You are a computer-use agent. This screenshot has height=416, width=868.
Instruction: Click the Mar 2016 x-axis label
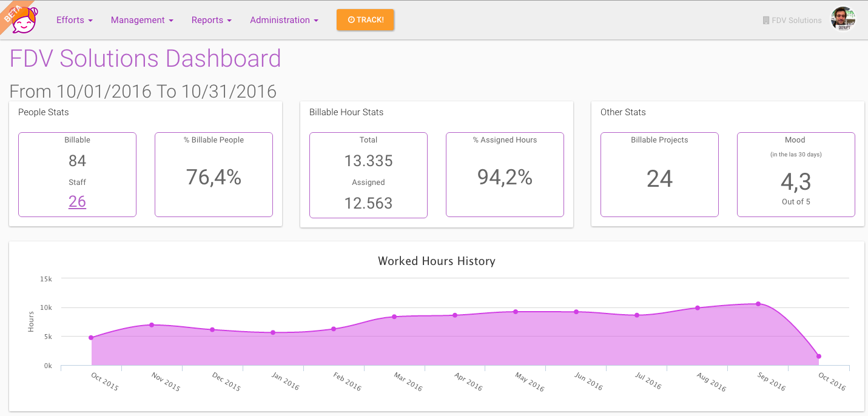[408, 381]
